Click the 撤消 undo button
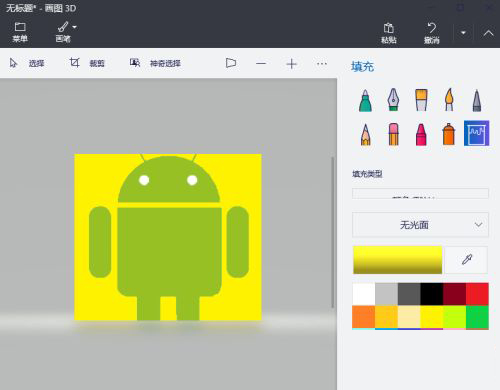Image resolution: width=500 pixels, height=390 pixels. (x=432, y=33)
